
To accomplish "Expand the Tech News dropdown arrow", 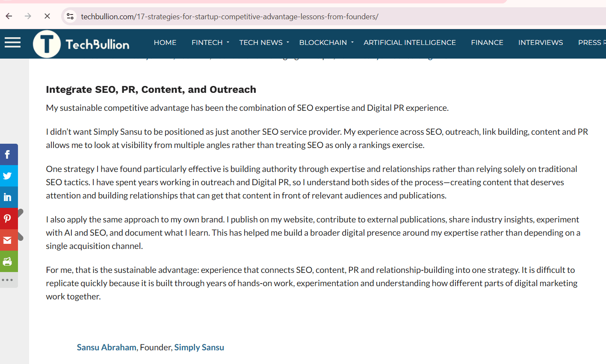I will pyautogui.click(x=288, y=42).
